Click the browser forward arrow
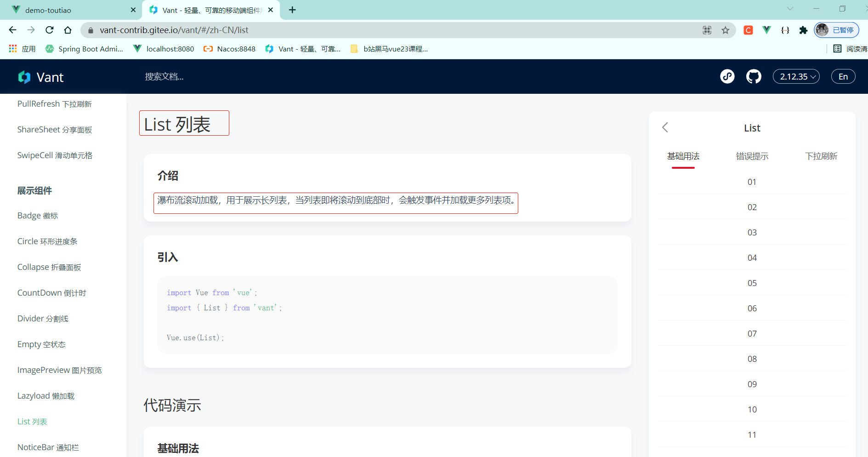The height and width of the screenshot is (457, 868). [31, 30]
